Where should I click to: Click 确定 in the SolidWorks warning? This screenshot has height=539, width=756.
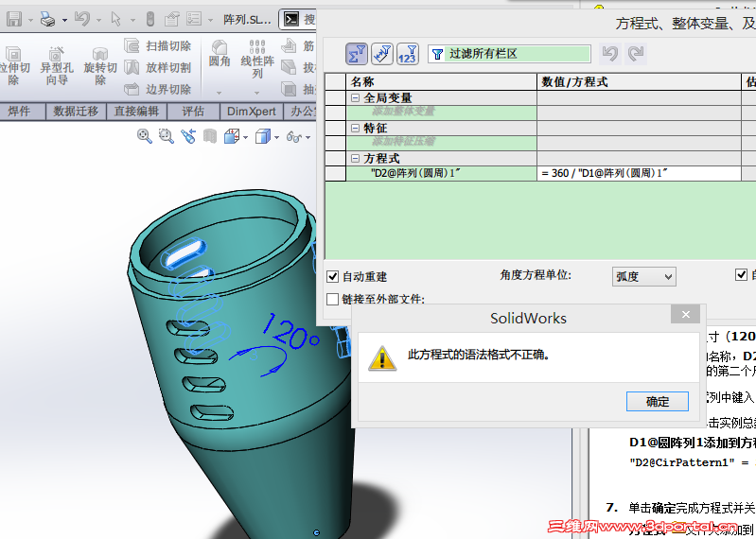658,401
